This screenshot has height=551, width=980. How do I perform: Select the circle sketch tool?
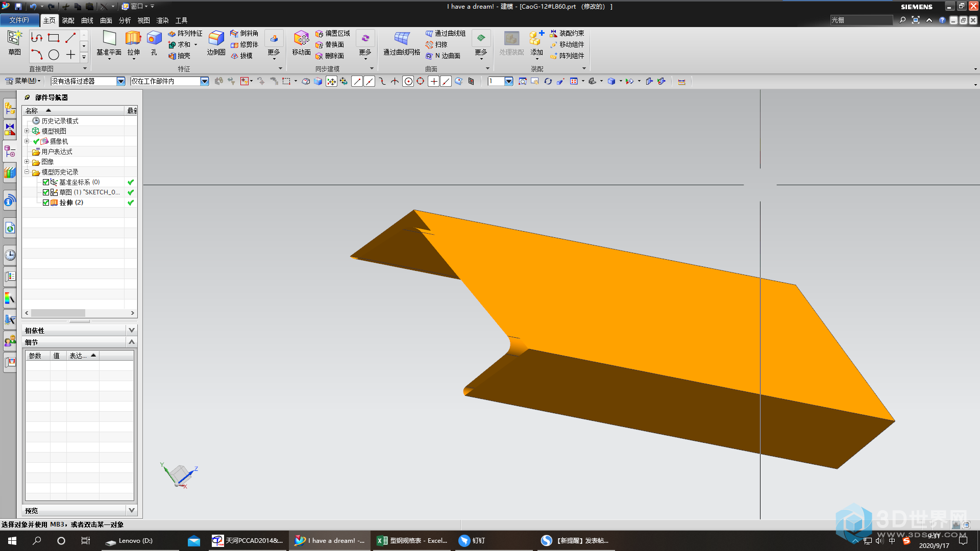(54, 55)
